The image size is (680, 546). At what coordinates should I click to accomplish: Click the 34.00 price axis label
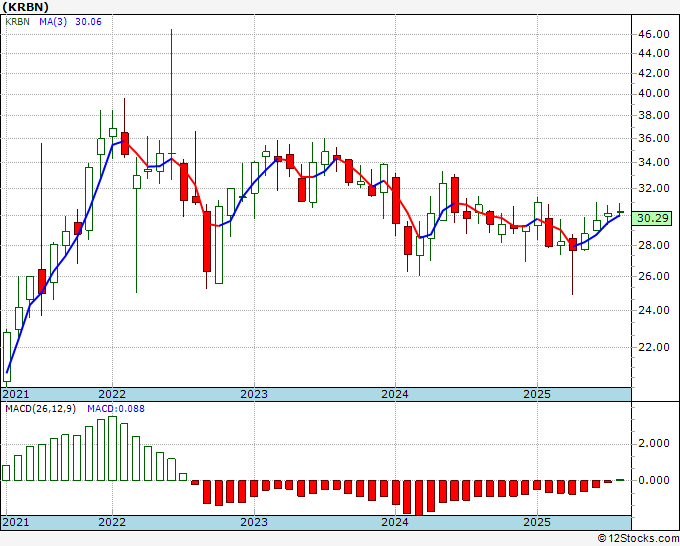click(x=654, y=163)
